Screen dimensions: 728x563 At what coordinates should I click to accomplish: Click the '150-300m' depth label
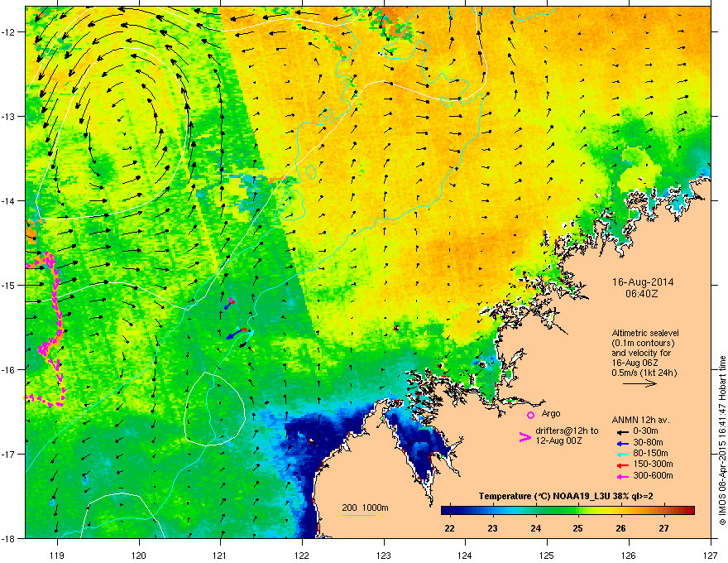653,464
